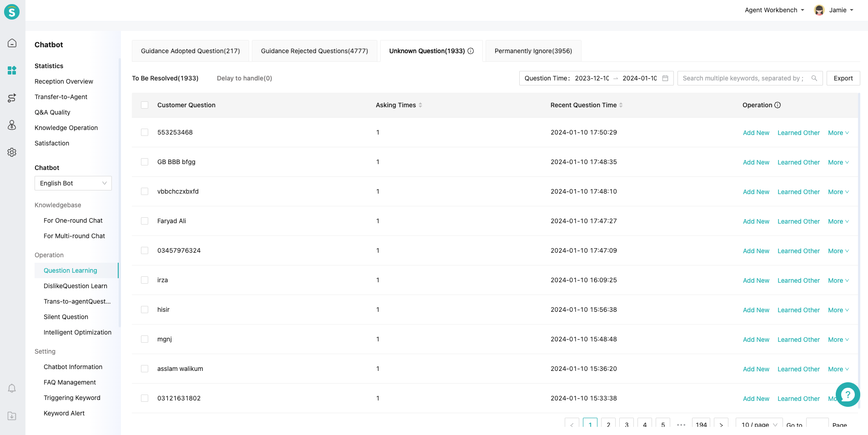Image resolution: width=868 pixels, height=435 pixels.
Task: Open the floating help question-mark button
Action: click(848, 395)
